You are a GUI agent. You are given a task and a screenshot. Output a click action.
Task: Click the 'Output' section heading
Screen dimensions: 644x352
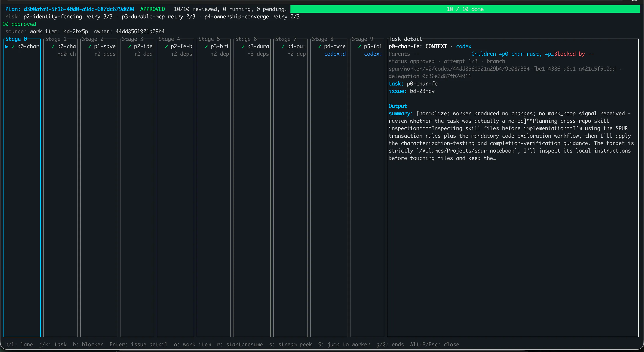click(x=398, y=106)
